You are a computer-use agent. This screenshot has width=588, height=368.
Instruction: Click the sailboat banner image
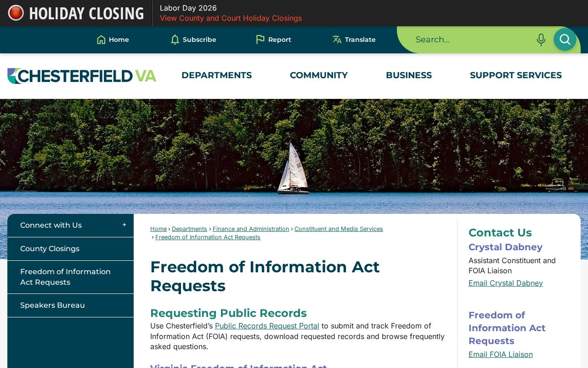tap(294, 156)
